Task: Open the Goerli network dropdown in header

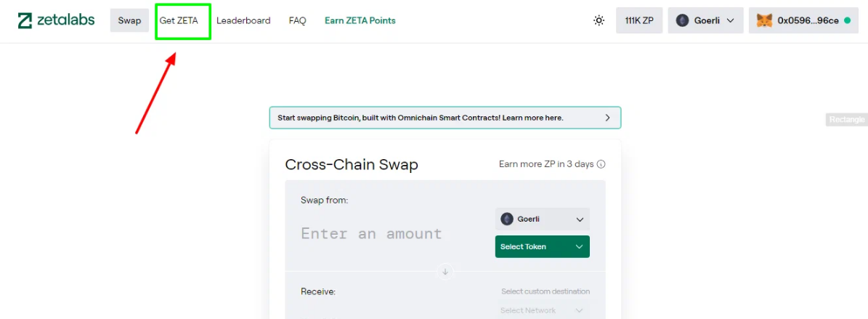Action: click(x=705, y=20)
